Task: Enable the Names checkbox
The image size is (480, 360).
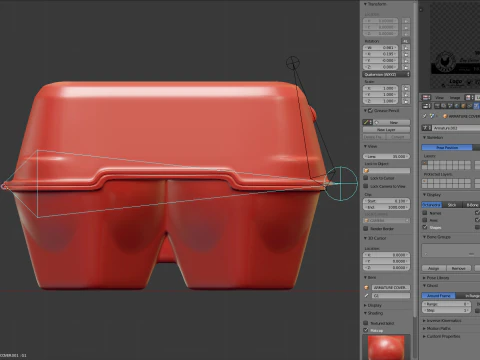Action: click(425, 213)
